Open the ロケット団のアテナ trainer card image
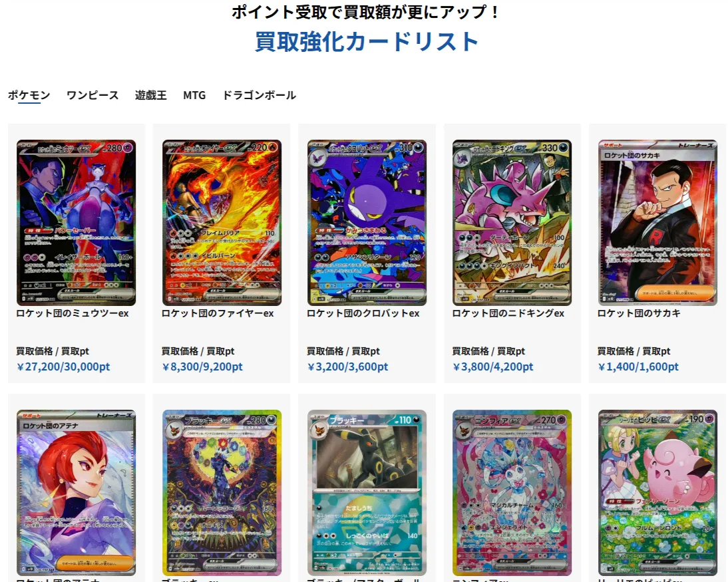This screenshot has width=728, height=582. [x=76, y=493]
